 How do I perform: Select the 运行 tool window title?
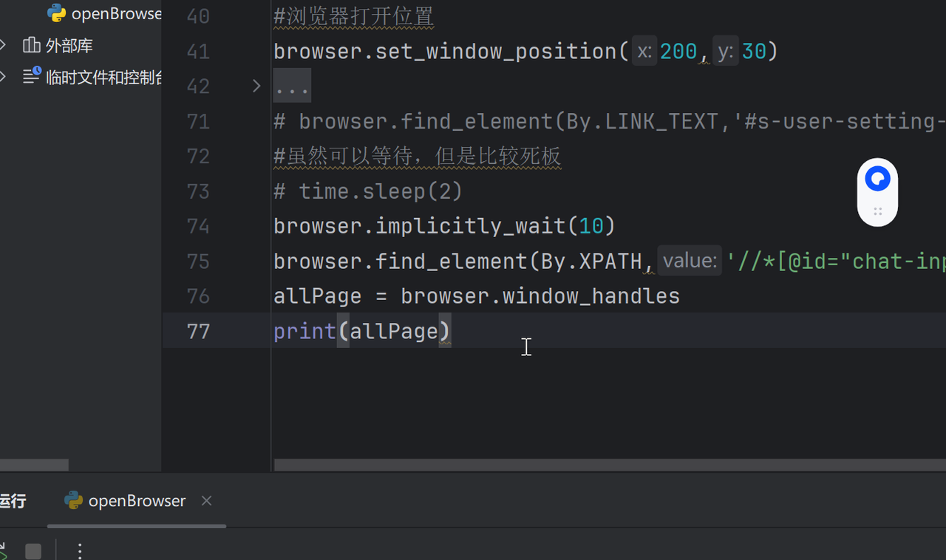[x=13, y=501]
